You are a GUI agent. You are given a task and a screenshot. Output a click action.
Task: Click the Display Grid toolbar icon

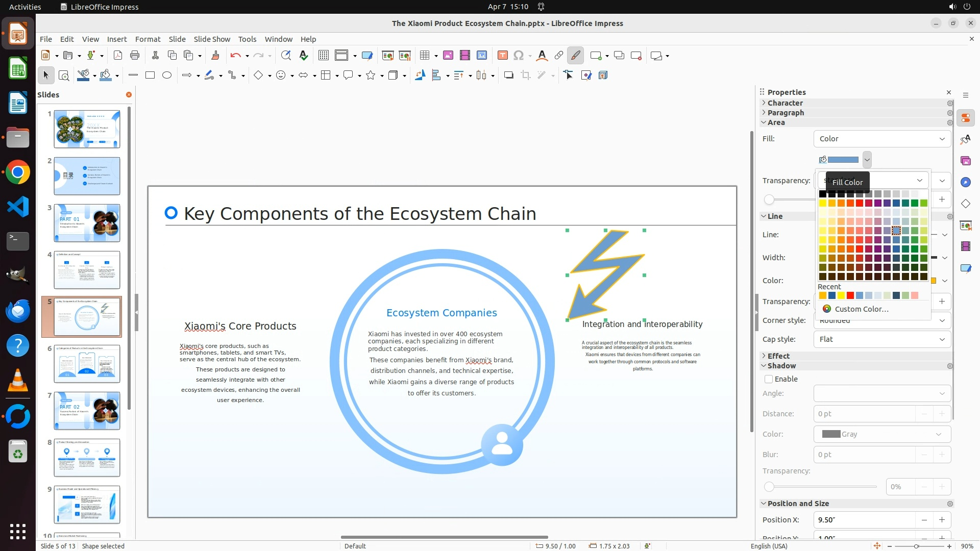[323, 56]
